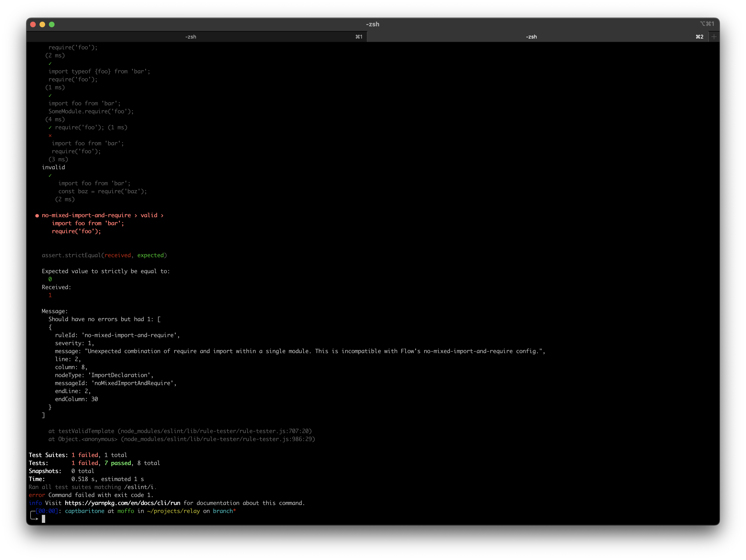Click the ~/projects/relay path in the prompt
The width and height of the screenshot is (746, 560).
click(173, 511)
